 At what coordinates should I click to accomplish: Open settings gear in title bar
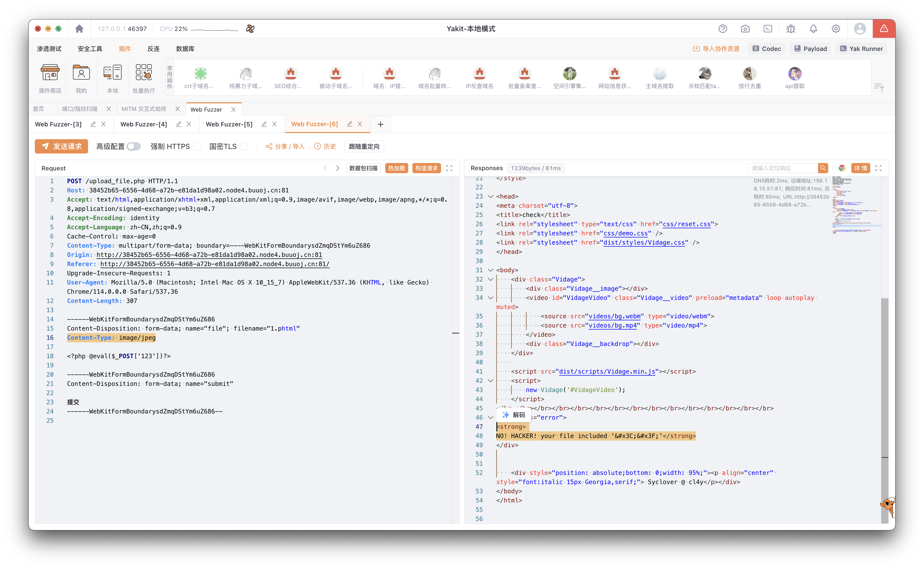(x=836, y=29)
